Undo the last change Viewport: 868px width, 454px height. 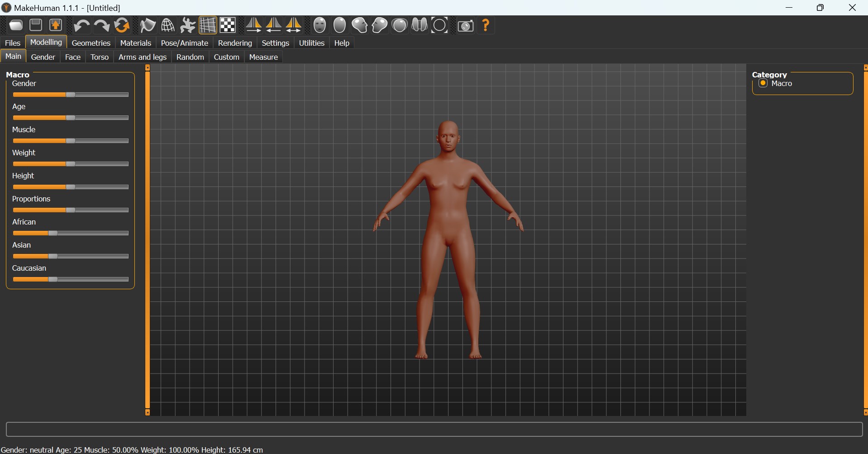(81, 25)
